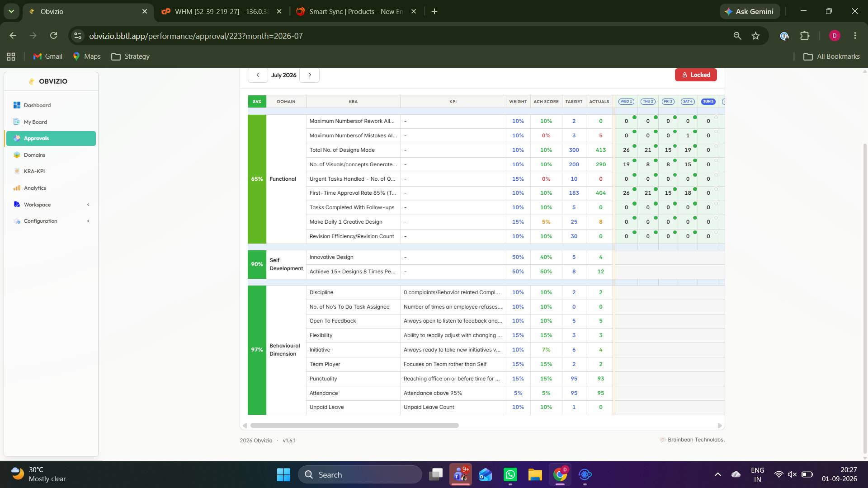Click the red Locked button
Image resolution: width=868 pixels, height=488 pixels.
[x=696, y=75]
